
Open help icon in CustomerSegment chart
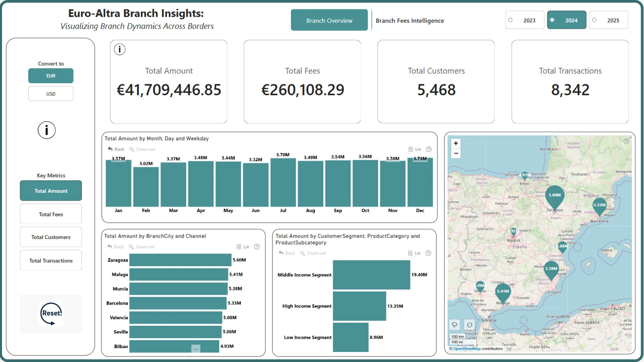pos(428,253)
